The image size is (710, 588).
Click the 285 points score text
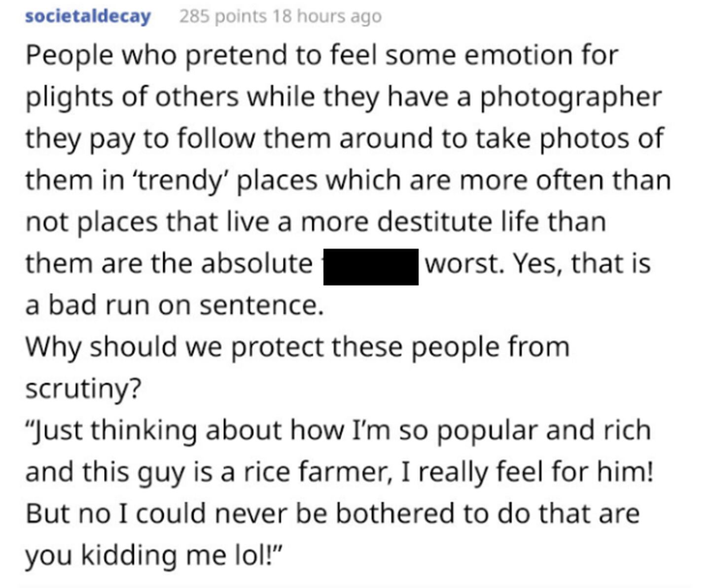click(223, 16)
